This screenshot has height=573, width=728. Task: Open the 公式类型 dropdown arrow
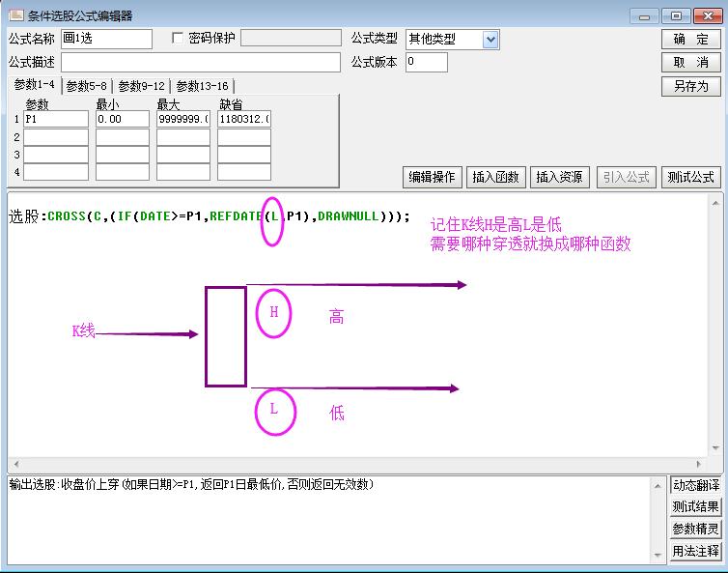click(x=490, y=39)
